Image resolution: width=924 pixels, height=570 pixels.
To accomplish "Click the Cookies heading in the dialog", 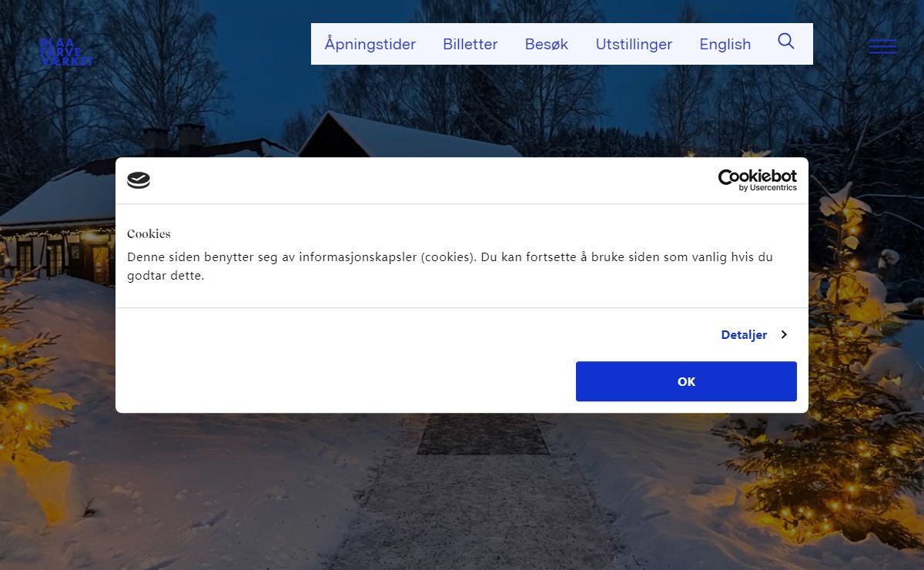I will pos(149,233).
